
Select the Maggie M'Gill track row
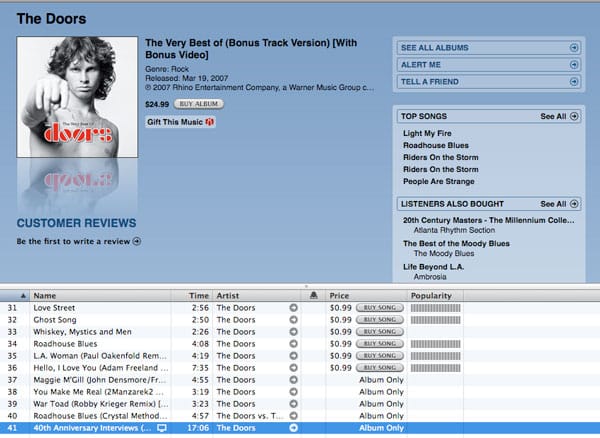[300, 380]
